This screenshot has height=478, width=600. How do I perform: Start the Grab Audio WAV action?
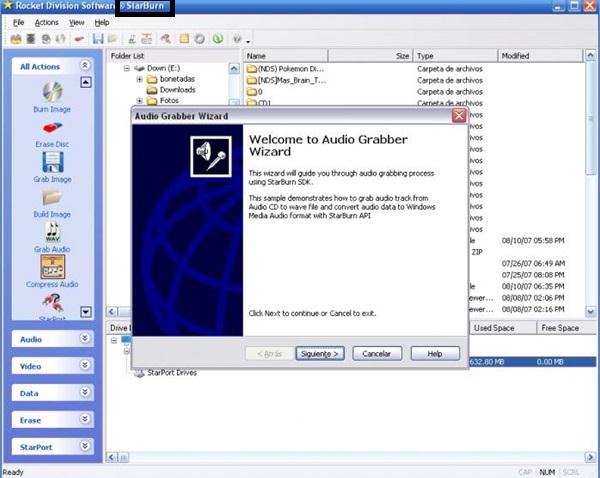click(x=52, y=232)
